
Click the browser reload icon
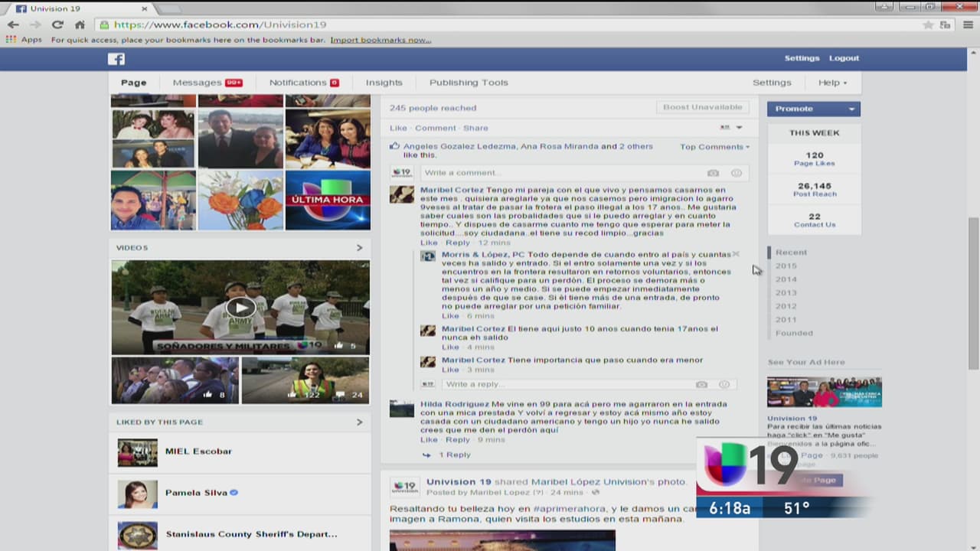click(x=57, y=24)
